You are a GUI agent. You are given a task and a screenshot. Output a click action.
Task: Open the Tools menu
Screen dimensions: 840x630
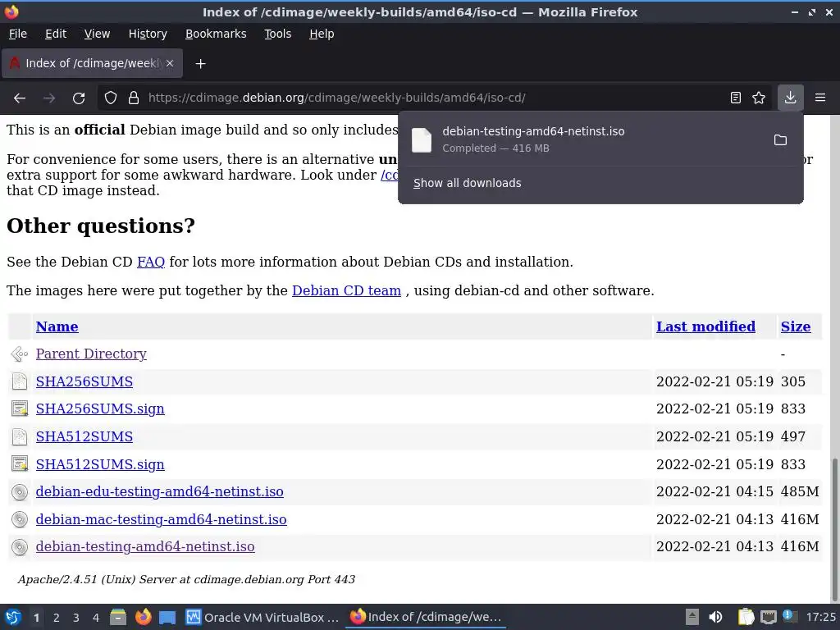277,34
